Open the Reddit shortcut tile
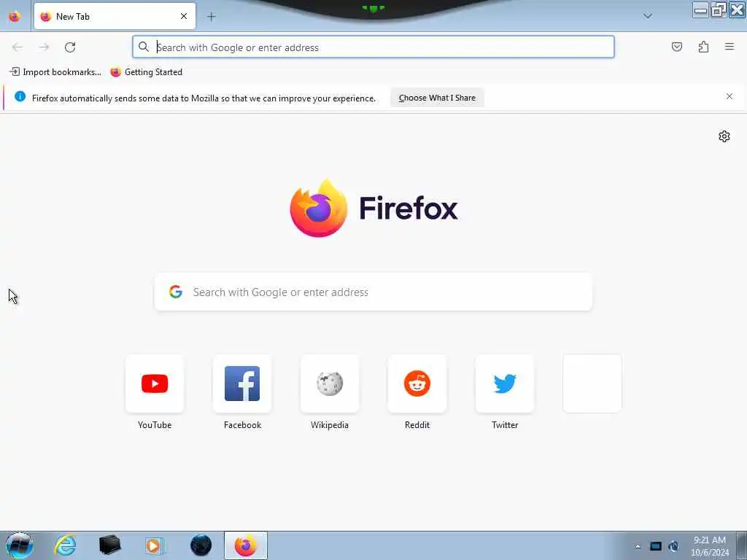Image resolution: width=747 pixels, height=560 pixels. click(417, 384)
